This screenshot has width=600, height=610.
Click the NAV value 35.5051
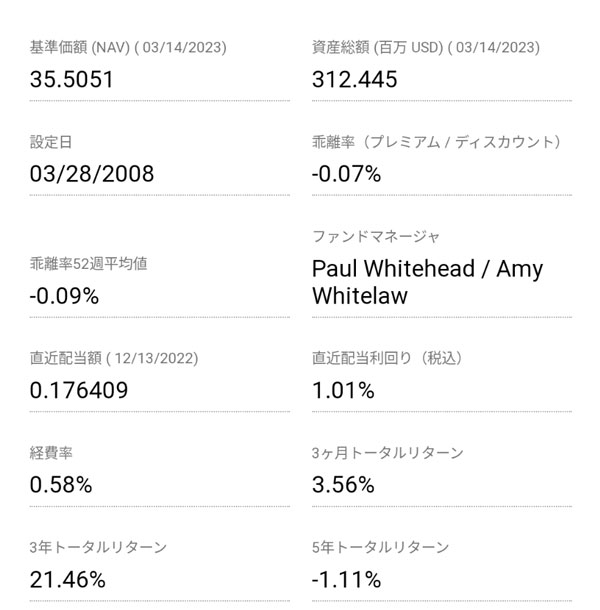72,79
